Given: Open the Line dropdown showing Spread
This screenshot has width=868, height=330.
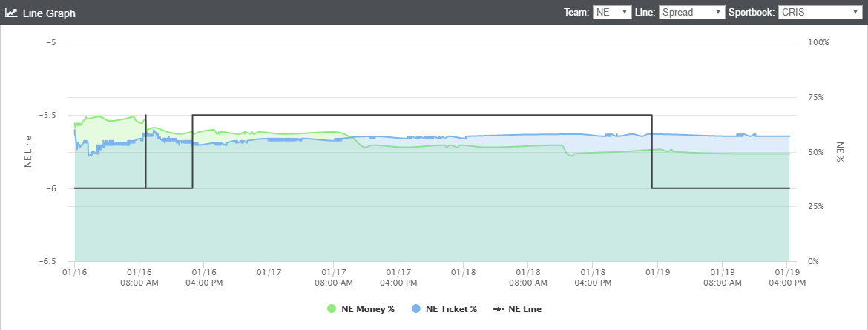Looking at the screenshot, I should (x=691, y=12).
